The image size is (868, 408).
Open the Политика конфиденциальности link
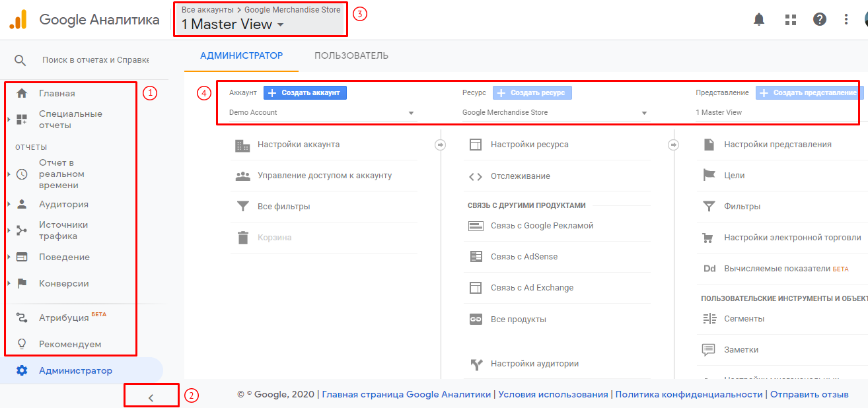tap(689, 394)
